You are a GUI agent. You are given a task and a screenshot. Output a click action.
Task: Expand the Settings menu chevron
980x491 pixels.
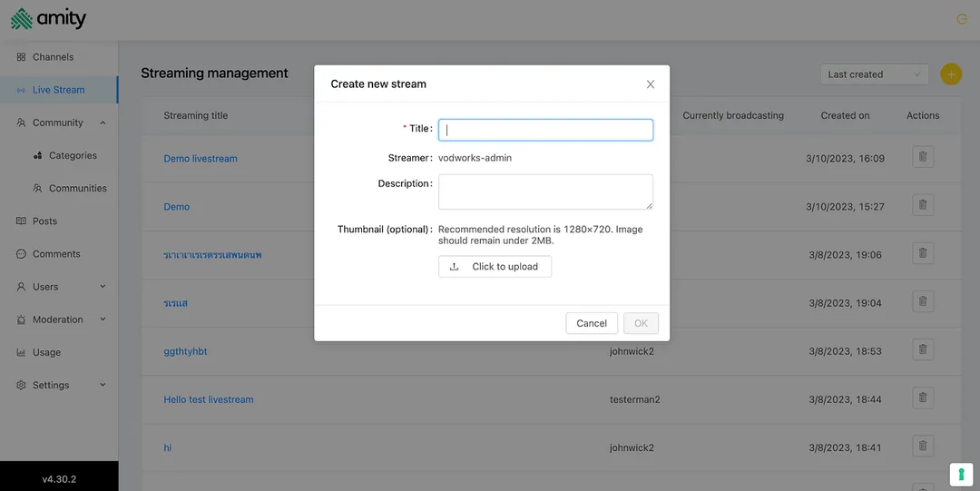pos(103,386)
